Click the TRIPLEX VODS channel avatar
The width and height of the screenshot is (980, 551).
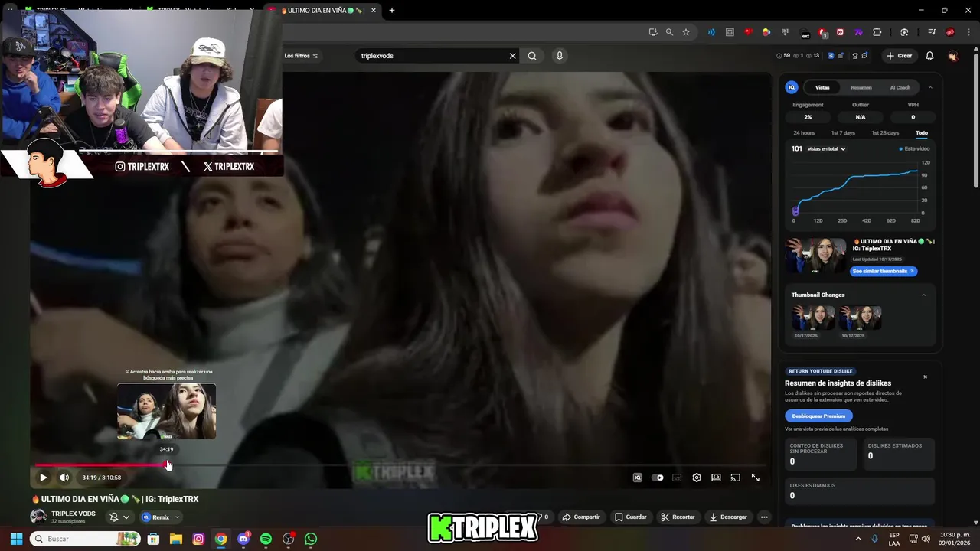38,517
